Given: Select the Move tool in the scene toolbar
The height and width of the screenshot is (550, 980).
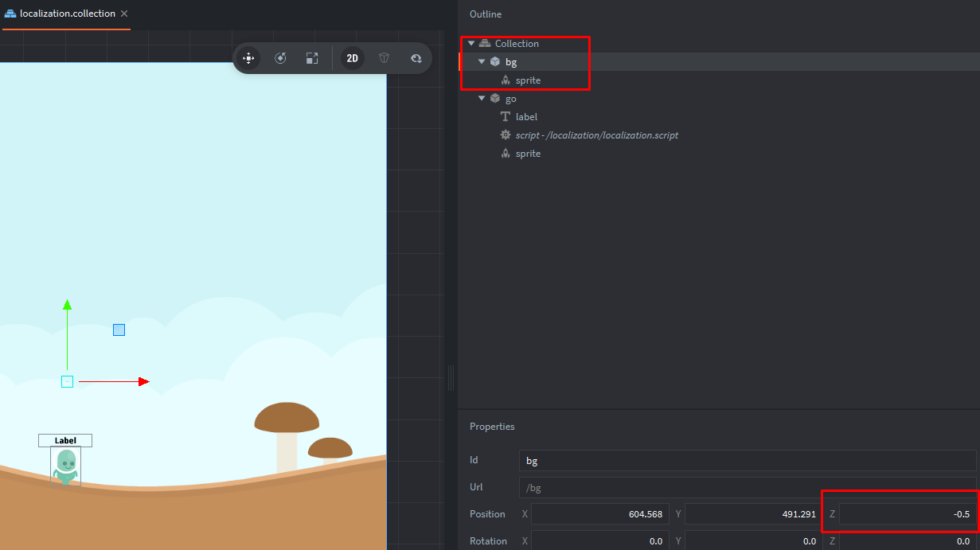Looking at the screenshot, I should [x=248, y=58].
